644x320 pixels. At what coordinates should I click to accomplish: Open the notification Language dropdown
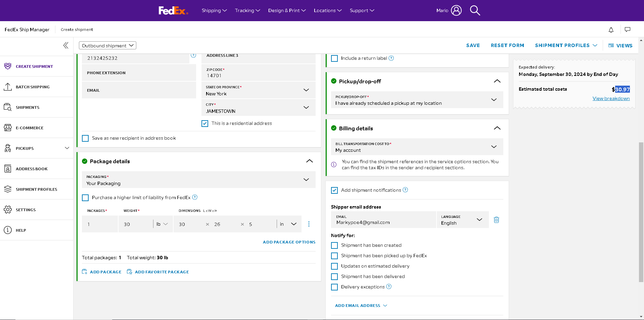tap(463, 220)
